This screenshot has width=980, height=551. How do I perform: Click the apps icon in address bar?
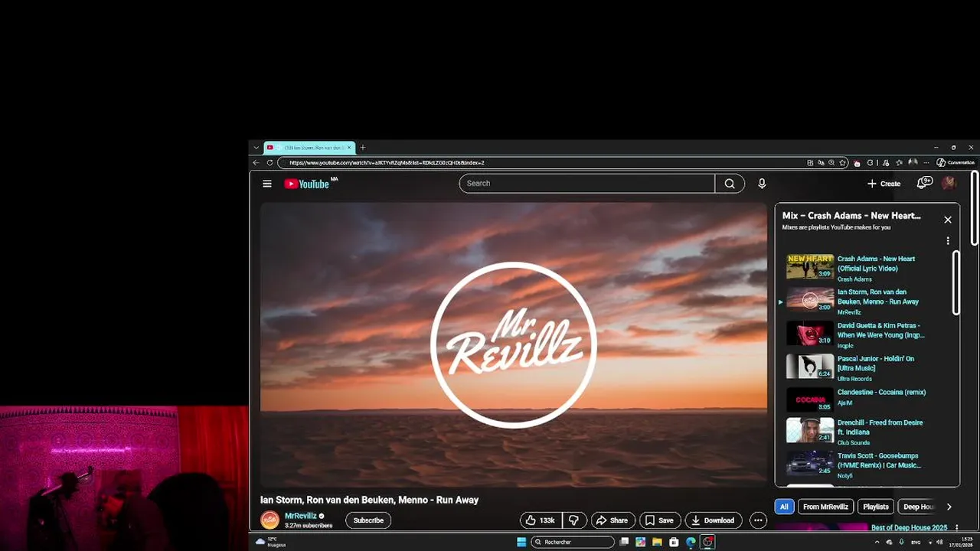pyautogui.click(x=810, y=162)
